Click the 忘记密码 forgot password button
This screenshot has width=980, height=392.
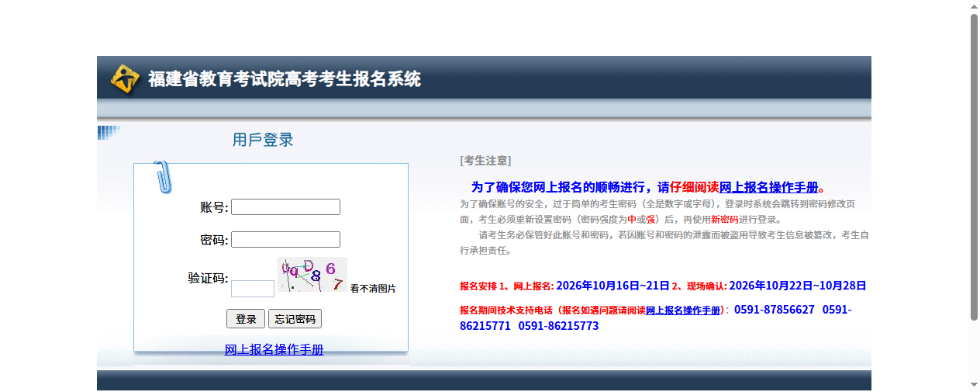(295, 319)
